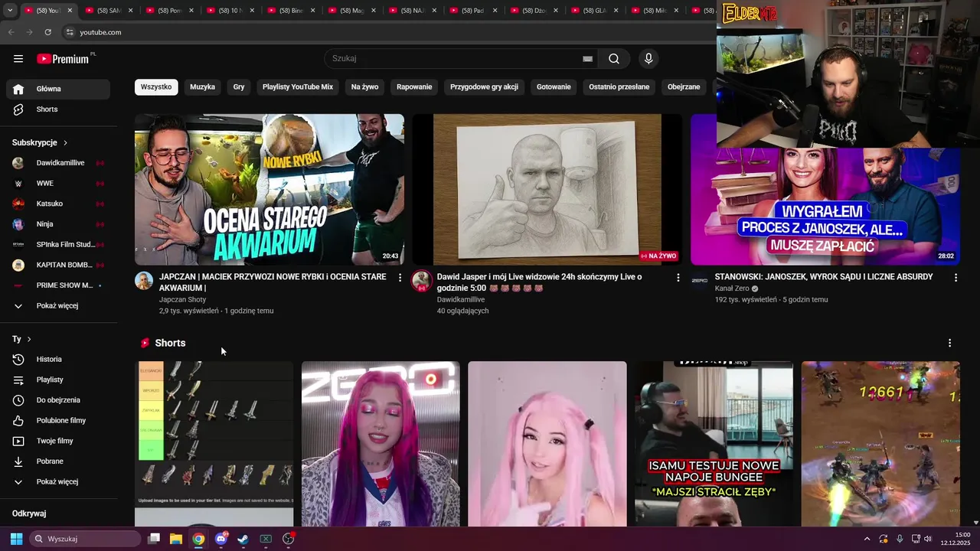Select the Obejrzane filter chip
The width and height of the screenshot is (980, 551).
tap(684, 87)
